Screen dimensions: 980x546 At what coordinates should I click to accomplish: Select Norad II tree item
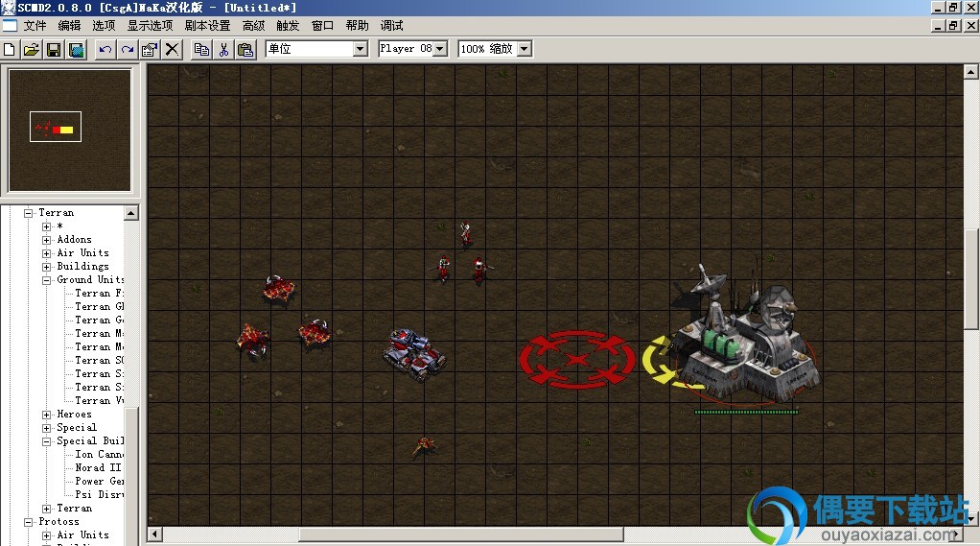coord(98,468)
